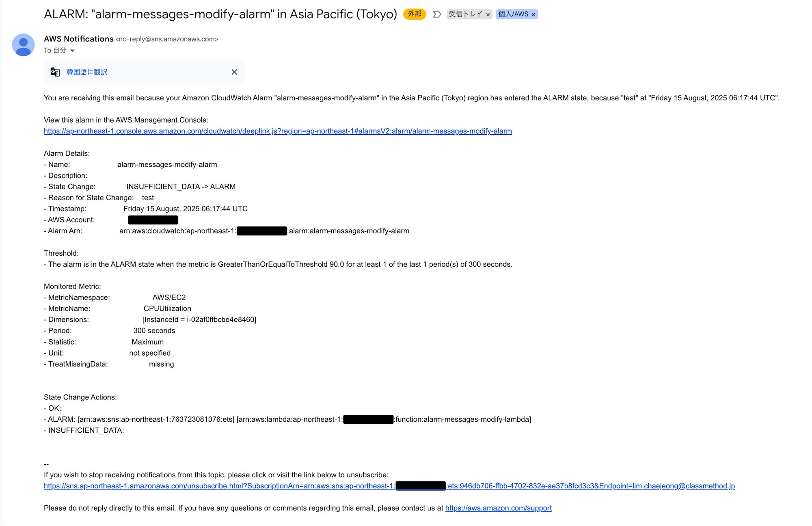The width and height of the screenshot is (812, 526).
Task: Click the 外部 external sender badge
Action: click(414, 14)
